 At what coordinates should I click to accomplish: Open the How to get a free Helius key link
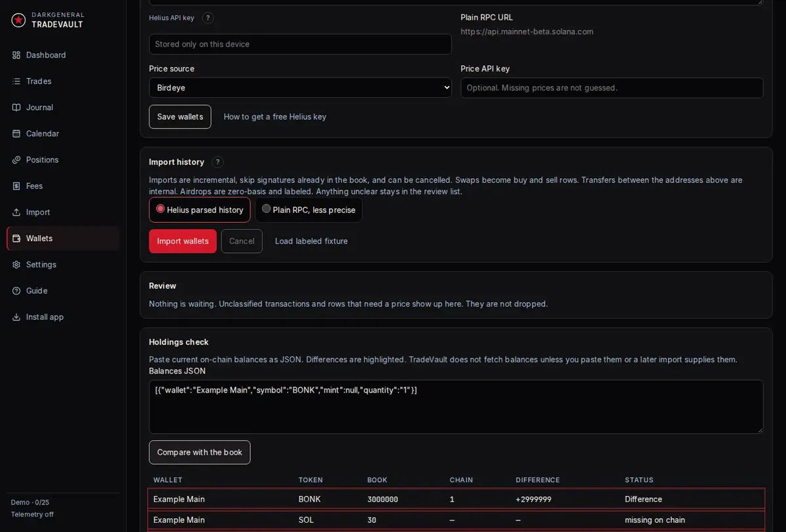(275, 117)
